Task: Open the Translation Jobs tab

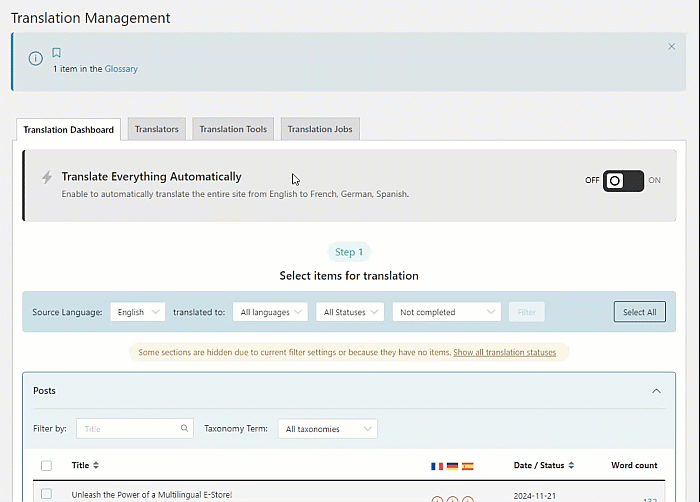Action: [320, 129]
